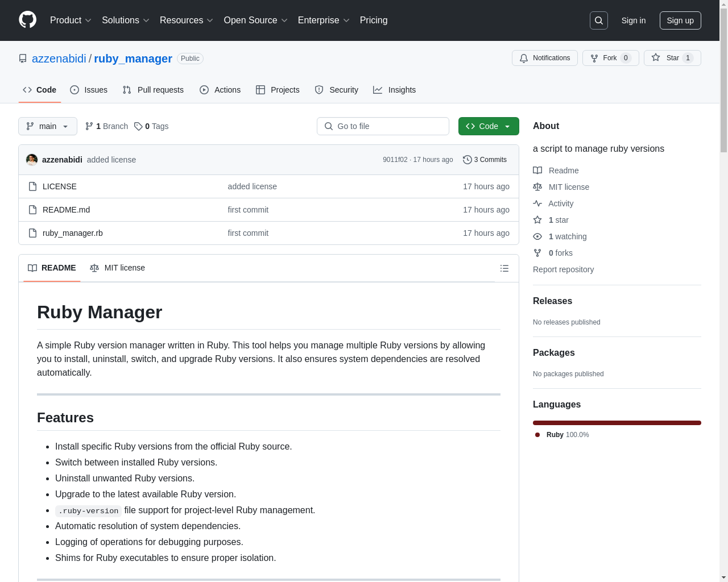The height and width of the screenshot is (582, 728).
Task: Open the Pricing page
Action: [374, 20]
